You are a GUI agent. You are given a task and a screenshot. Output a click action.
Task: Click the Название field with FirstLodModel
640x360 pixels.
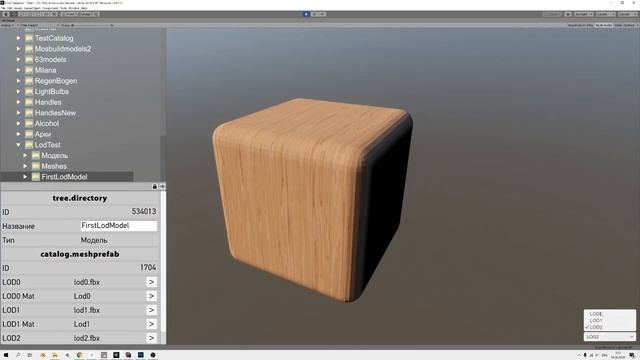119,226
